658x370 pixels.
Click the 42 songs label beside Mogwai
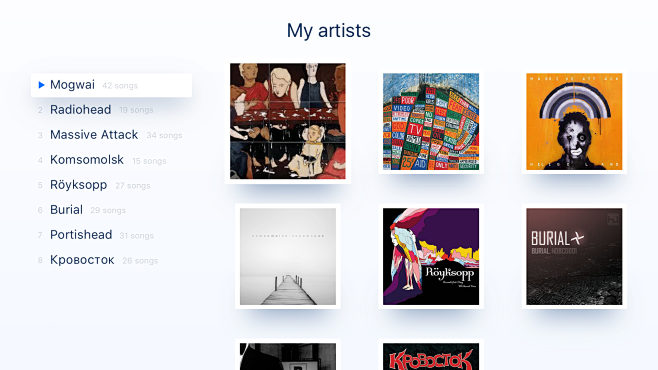point(120,86)
